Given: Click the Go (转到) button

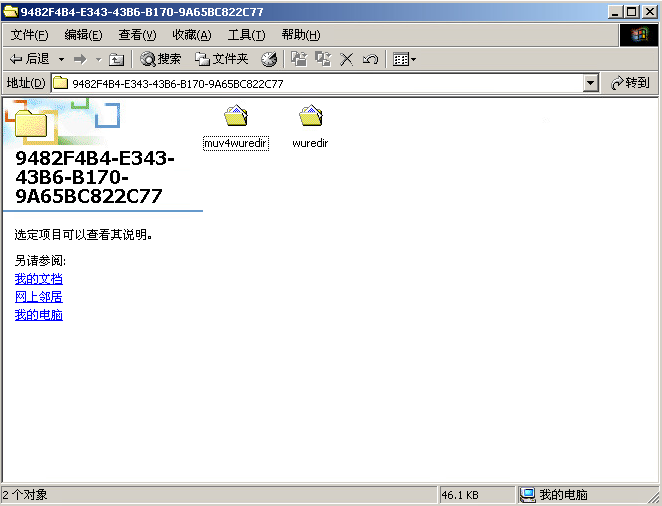Looking at the screenshot, I should coord(630,83).
